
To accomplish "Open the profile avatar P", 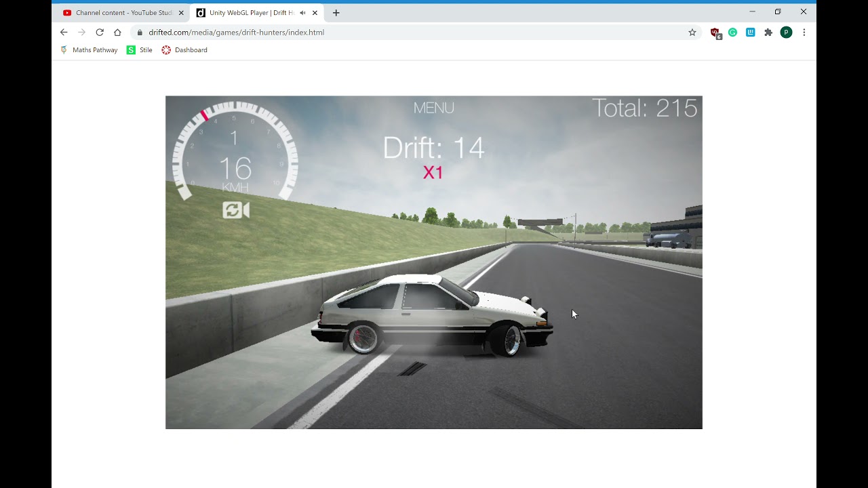I will (x=786, y=32).
